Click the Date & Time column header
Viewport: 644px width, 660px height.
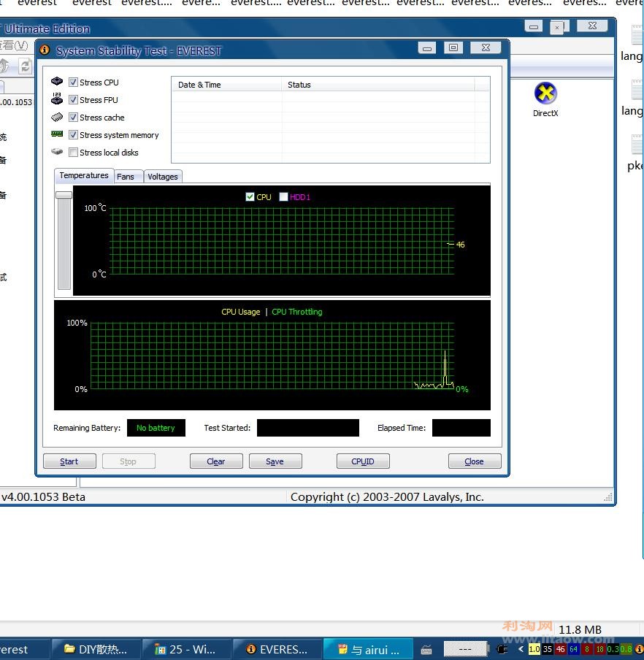point(226,85)
